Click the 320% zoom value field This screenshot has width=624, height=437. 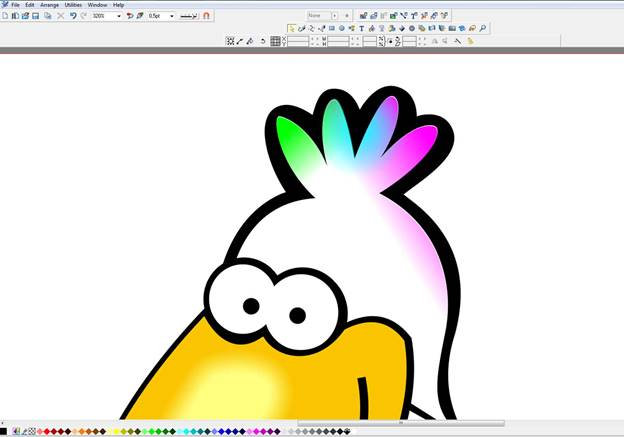[103, 16]
